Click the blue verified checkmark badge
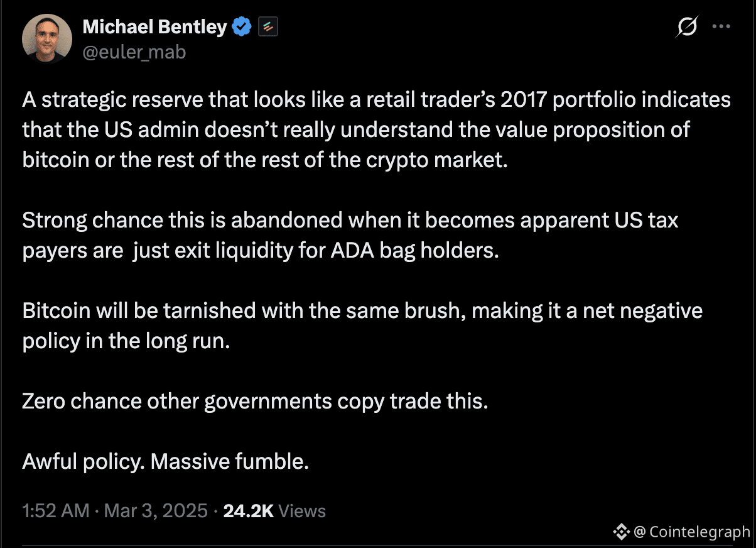 point(241,26)
